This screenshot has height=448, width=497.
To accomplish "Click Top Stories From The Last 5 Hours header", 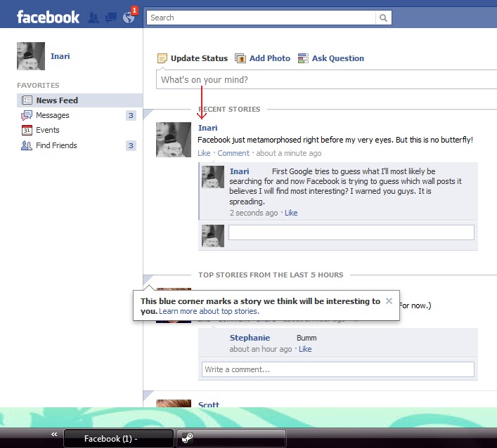I will tap(271, 275).
